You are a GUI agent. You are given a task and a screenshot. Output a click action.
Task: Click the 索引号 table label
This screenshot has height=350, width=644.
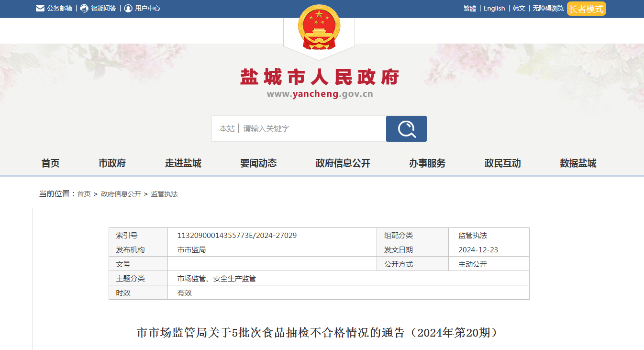click(x=127, y=236)
